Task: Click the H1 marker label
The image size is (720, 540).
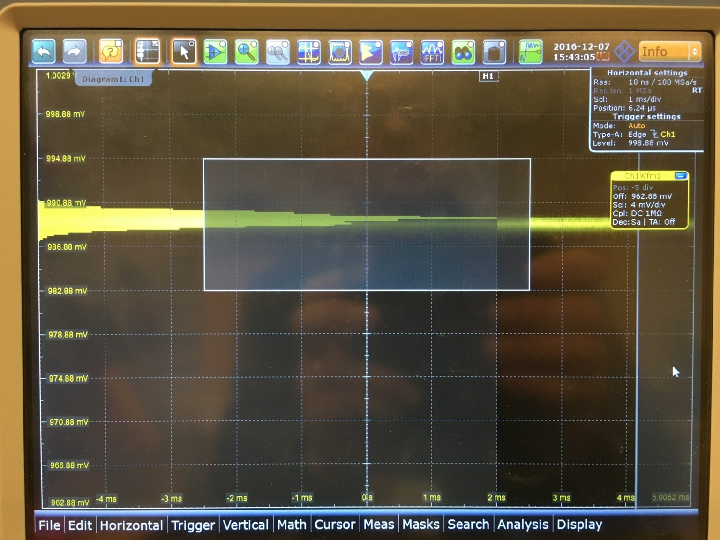Action: (x=488, y=76)
